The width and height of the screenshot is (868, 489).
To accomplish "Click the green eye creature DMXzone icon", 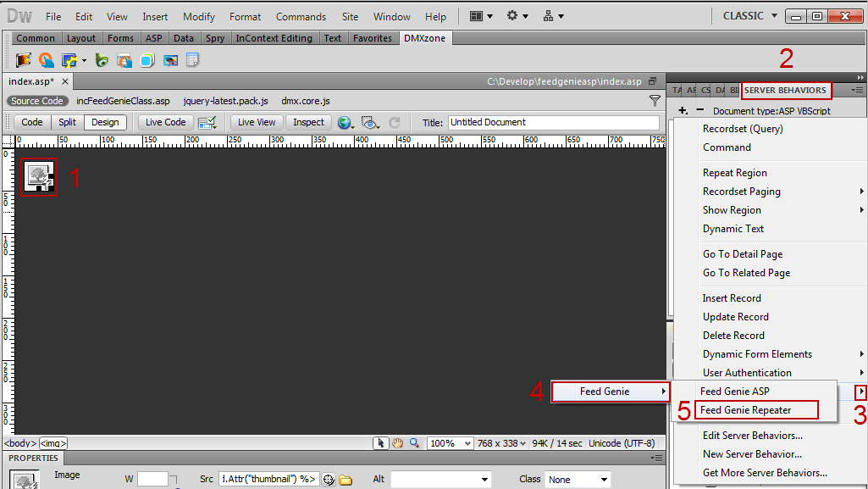I will (102, 60).
